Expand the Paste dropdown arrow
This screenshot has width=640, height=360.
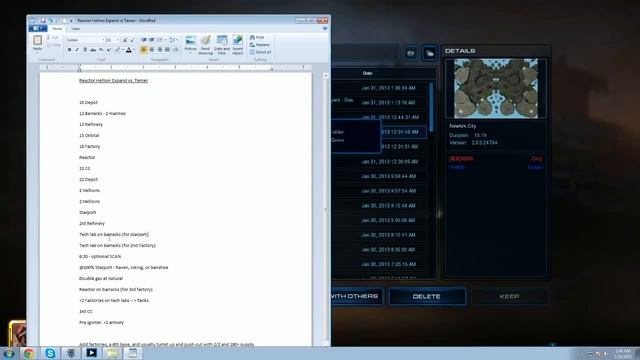pyautogui.click(x=37, y=52)
